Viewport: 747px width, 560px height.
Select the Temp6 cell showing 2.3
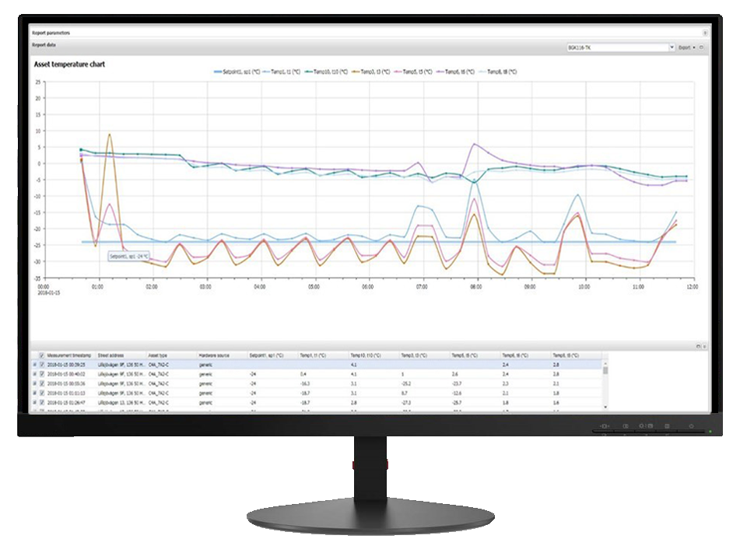[x=506, y=383]
